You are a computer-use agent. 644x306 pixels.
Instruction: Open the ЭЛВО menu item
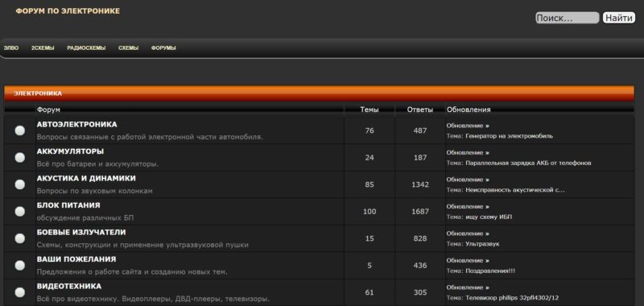[x=11, y=48]
